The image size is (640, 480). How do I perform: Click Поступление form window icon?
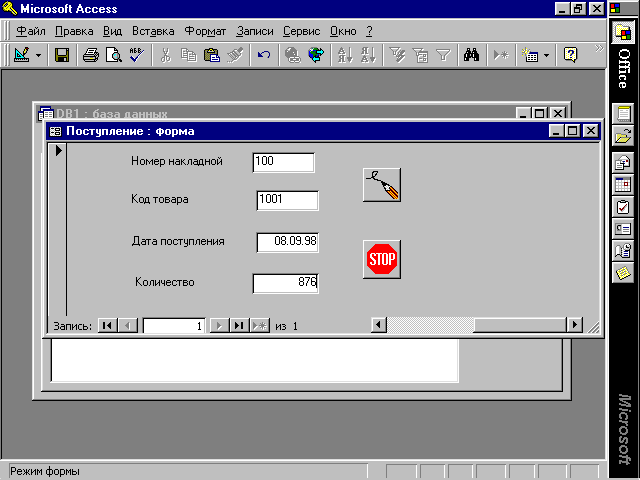pos(55,131)
